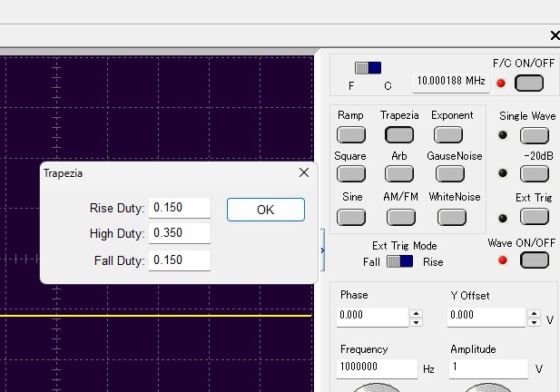Viewport: 560px width, 392px height.
Task: Select the GauseNoise waveform button
Action: click(451, 174)
